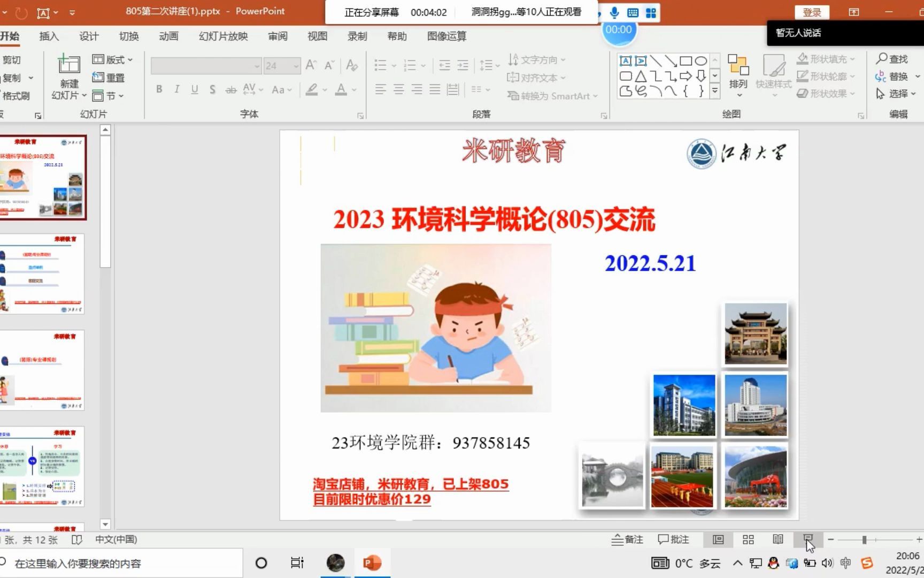Select slide 2 thumbnail in panel

(x=42, y=274)
